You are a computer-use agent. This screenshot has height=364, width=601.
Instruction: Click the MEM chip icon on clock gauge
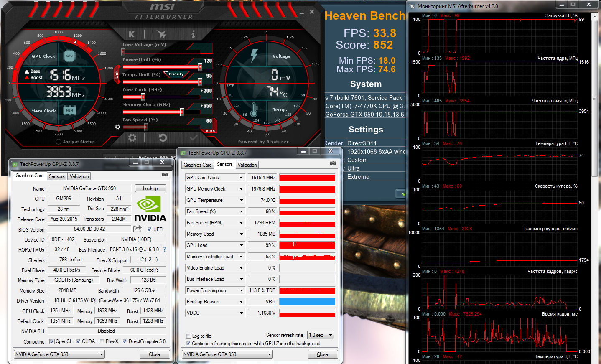(69, 110)
